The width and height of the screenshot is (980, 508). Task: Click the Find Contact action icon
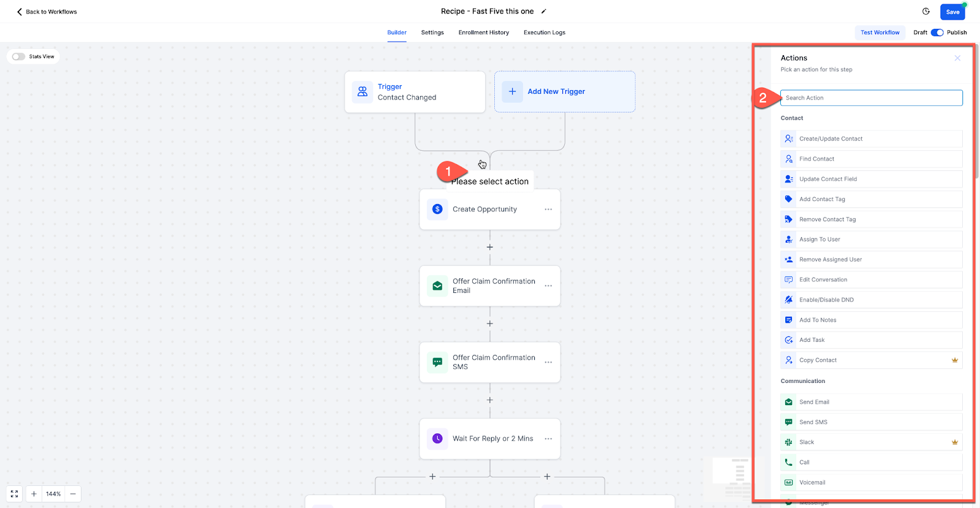789,159
